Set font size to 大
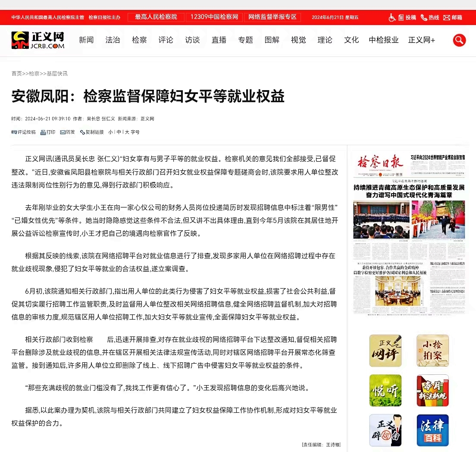This screenshot has height=452, width=476. click(127, 132)
